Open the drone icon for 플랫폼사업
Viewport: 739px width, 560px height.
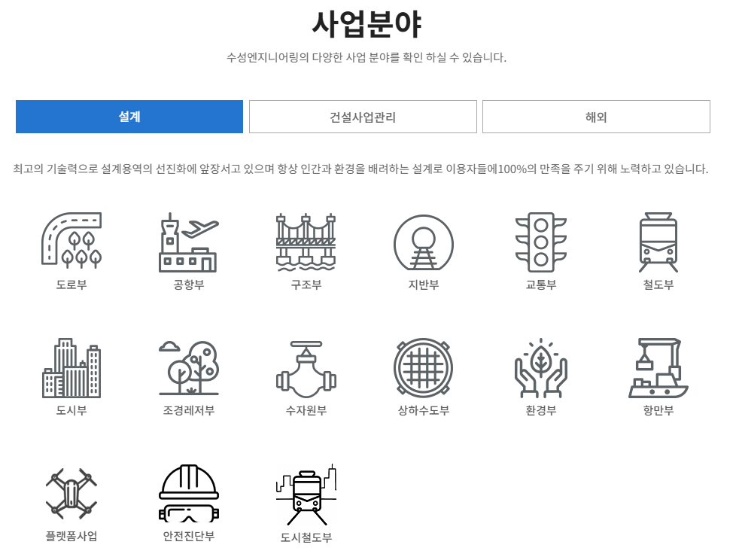(71, 493)
